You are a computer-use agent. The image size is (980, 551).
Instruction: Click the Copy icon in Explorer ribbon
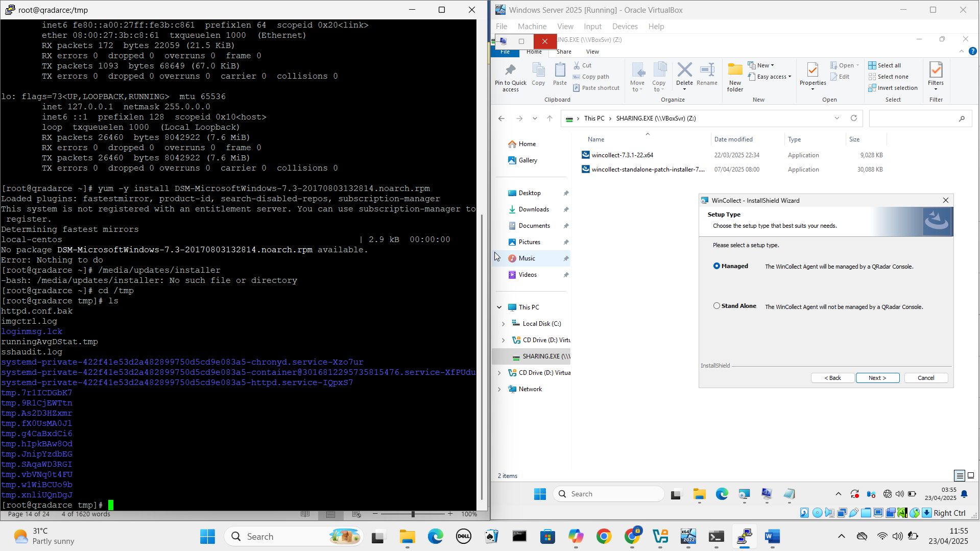point(538,75)
